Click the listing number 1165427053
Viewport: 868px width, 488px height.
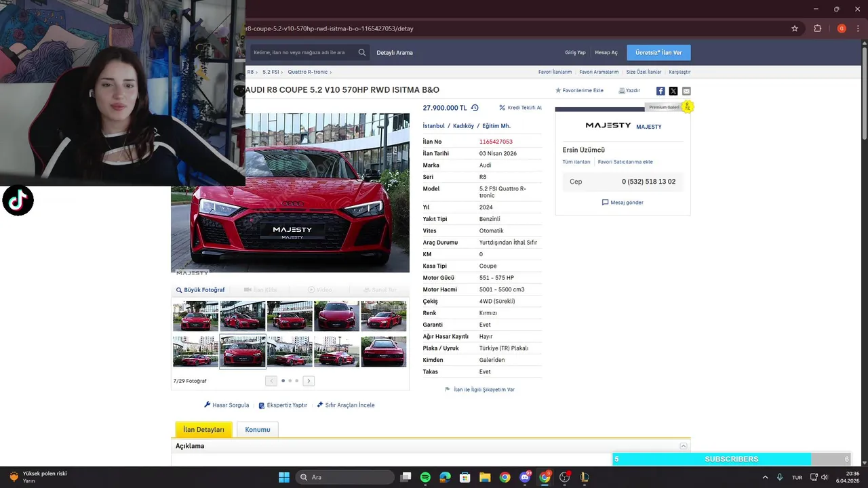(x=496, y=142)
